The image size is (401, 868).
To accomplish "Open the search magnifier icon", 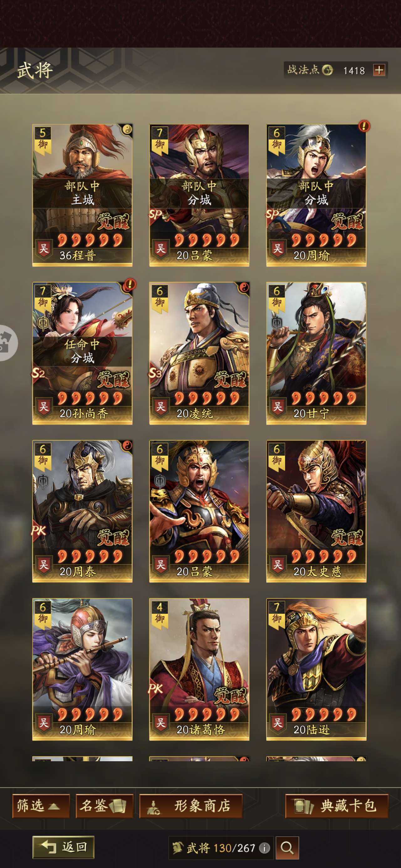I will coord(287,847).
